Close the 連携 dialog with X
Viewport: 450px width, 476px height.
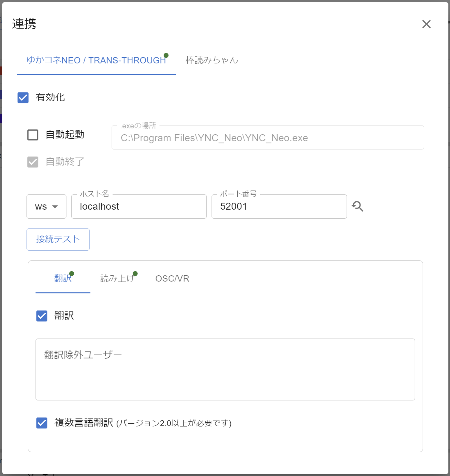point(426,24)
